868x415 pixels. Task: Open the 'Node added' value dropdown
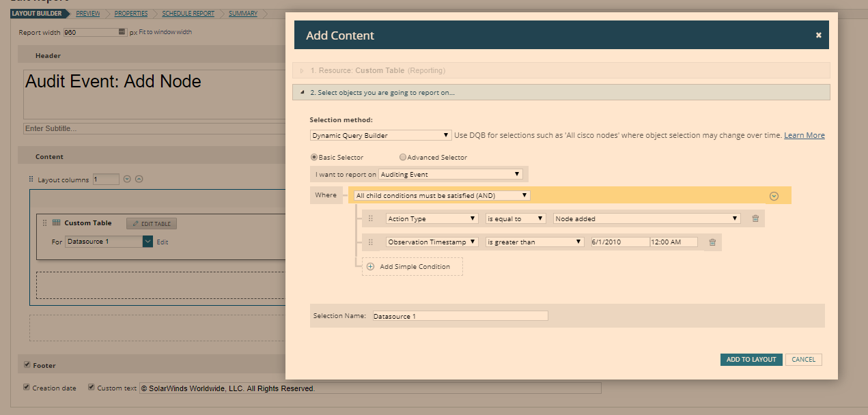[647, 218]
